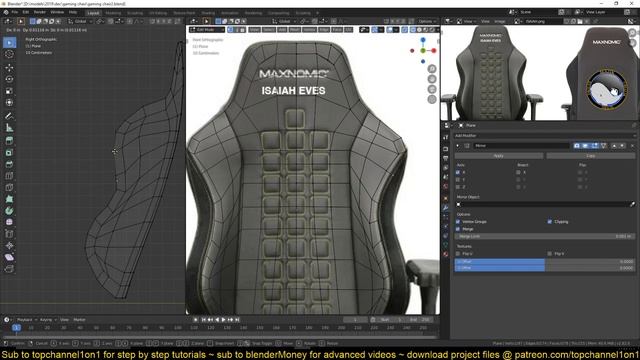Select the Poly Build tool
This screenshot has width=640, height=360.
[x=9, y=199]
